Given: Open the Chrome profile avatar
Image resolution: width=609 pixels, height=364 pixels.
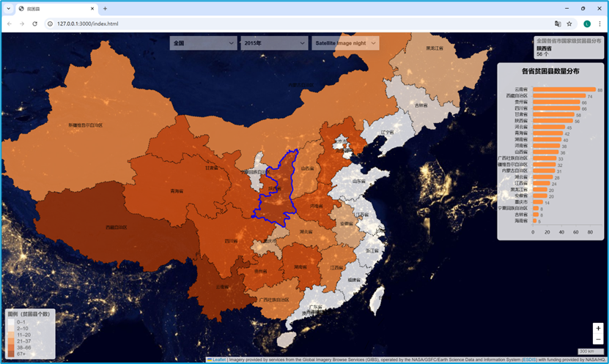Looking at the screenshot, I should pyautogui.click(x=587, y=23).
